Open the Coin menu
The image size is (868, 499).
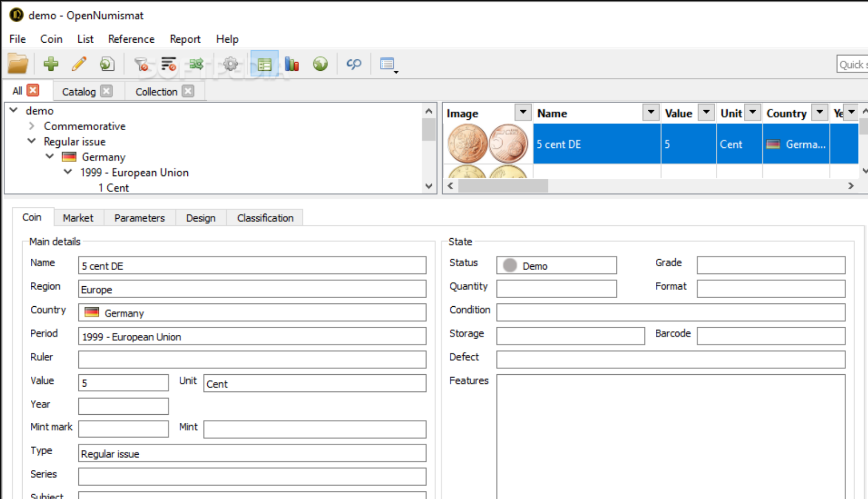(51, 39)
